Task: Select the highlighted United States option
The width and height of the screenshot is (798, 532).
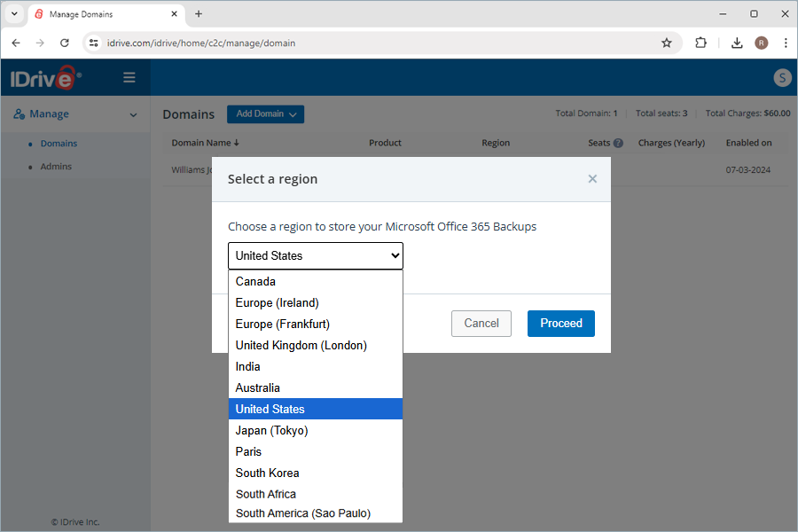Action: (x=316, y=409)
